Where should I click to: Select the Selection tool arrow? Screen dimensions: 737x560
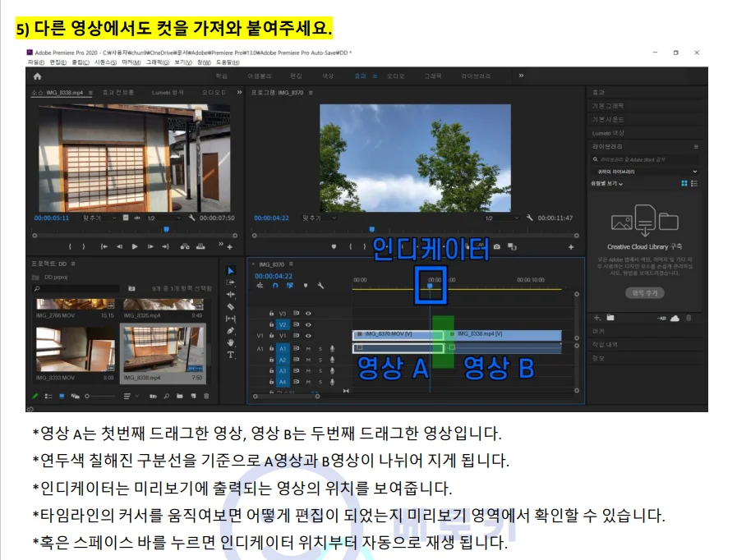(230, 271)
